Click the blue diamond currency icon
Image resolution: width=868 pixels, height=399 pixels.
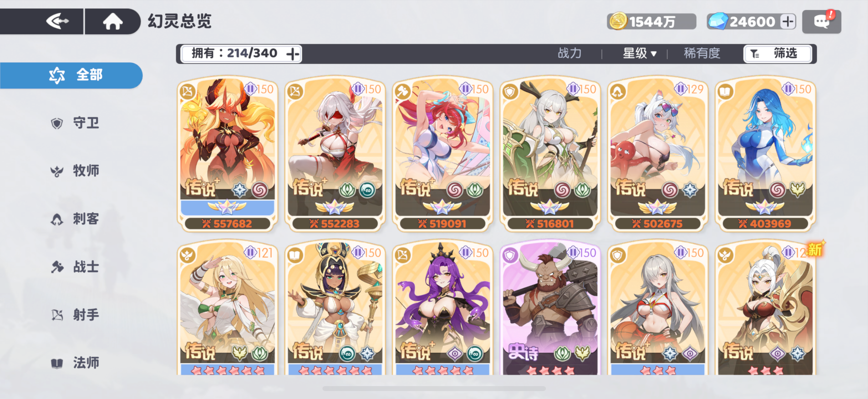(x=718, y=21)
